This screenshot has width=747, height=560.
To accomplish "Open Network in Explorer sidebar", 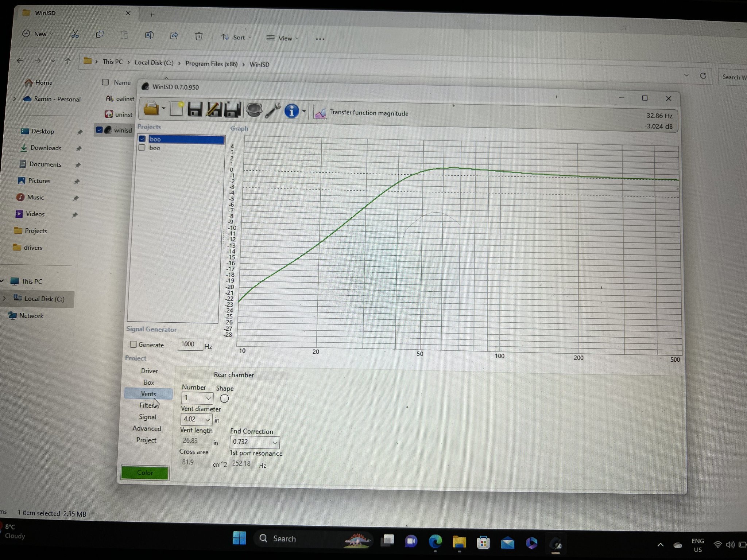I will tap(31, 316).
